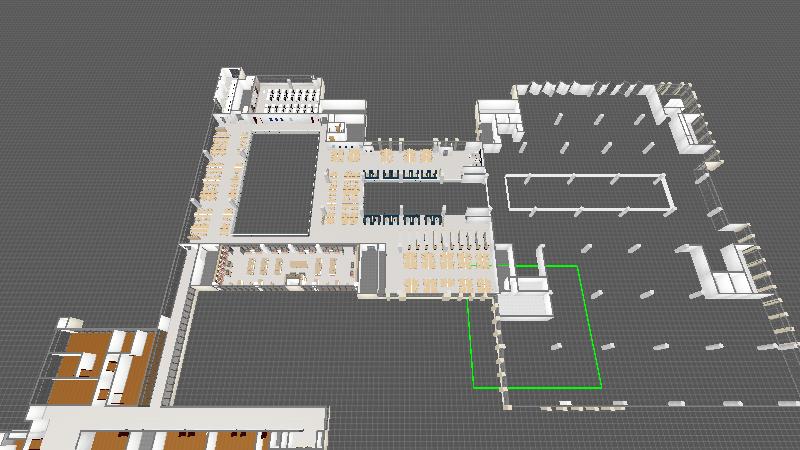Click the room with desks below the courtyard
Screen dimensions: 800x450
coord(285,267)
